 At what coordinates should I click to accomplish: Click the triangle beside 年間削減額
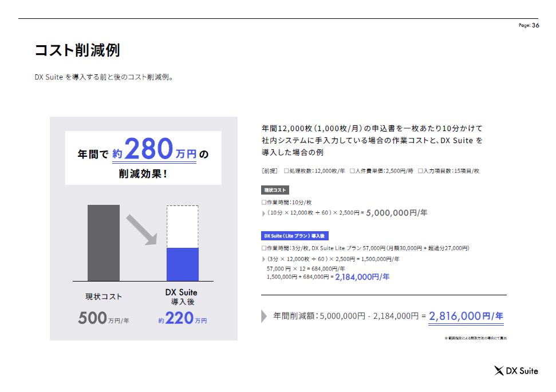264,316
